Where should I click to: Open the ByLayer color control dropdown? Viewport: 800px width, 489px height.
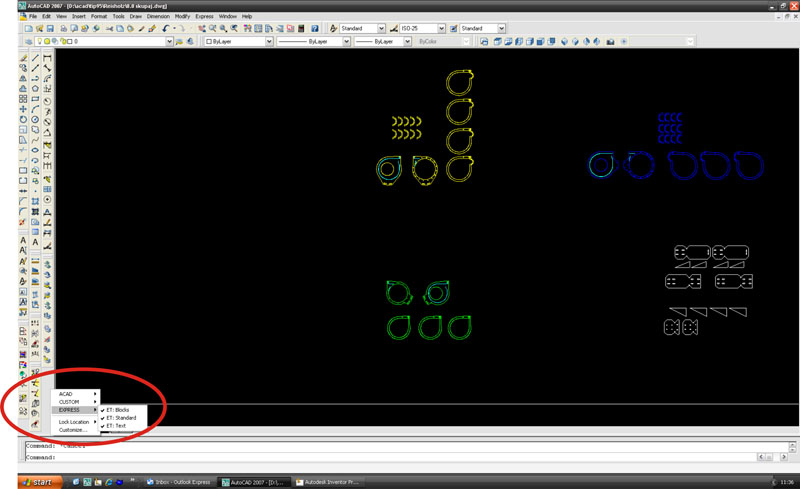point(239,41)
